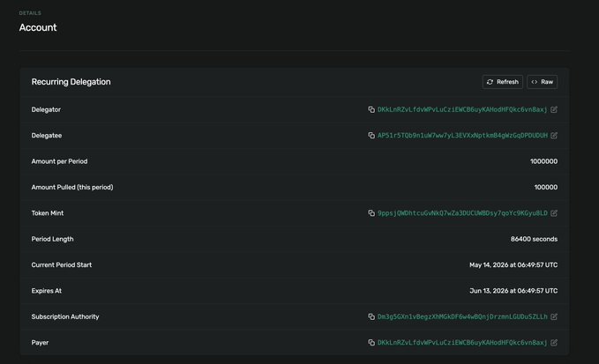599x364 pixels.
Task: Copy the Delegatee address
Action: point(371,136)
